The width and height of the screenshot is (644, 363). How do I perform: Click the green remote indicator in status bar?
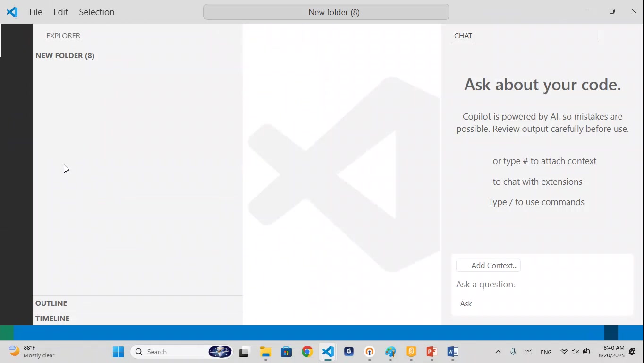coord(7,333)
